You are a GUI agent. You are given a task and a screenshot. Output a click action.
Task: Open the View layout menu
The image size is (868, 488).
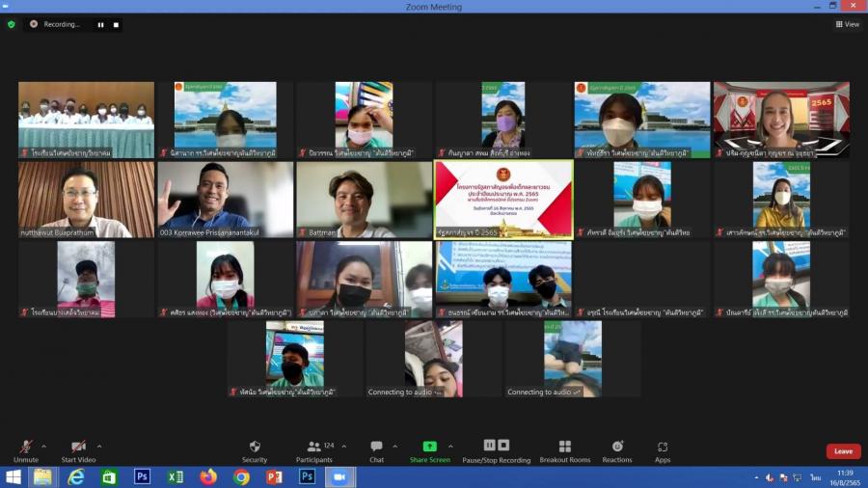pyautogui.click(x=847, y=24)
